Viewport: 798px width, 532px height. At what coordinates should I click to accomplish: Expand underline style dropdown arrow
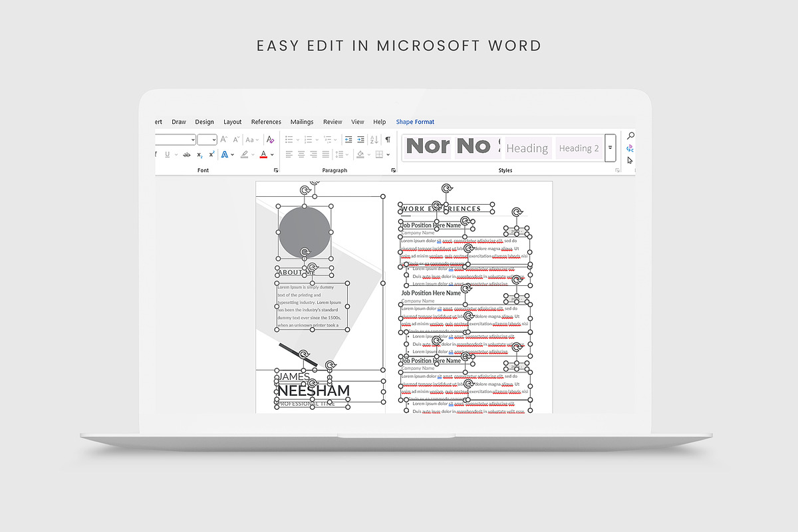coord(176,155)
